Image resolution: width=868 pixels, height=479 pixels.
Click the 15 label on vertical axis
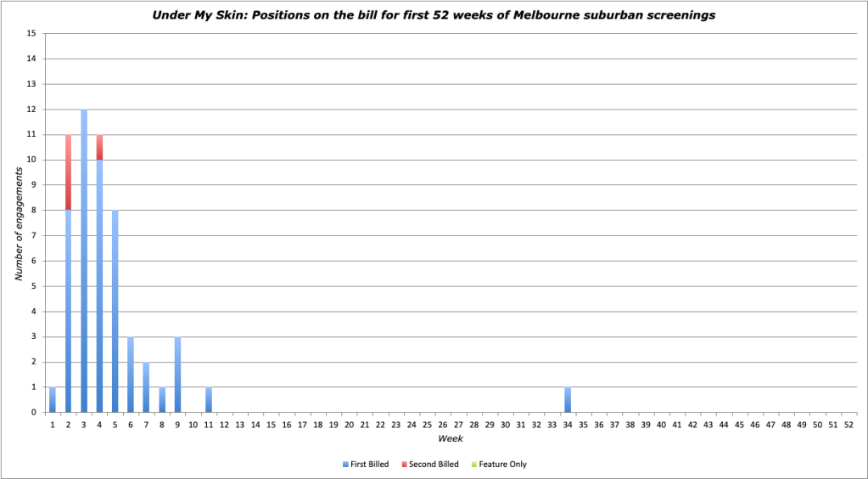point(31,34)
